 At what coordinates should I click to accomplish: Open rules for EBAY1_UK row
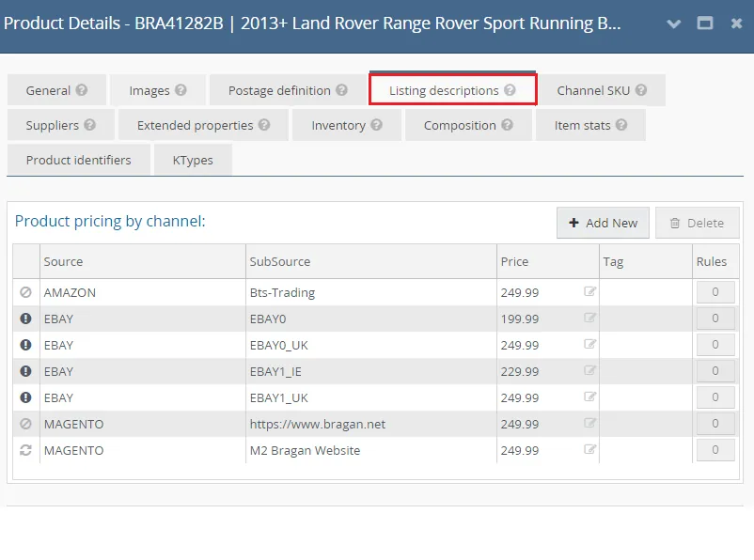coord(715,397)
